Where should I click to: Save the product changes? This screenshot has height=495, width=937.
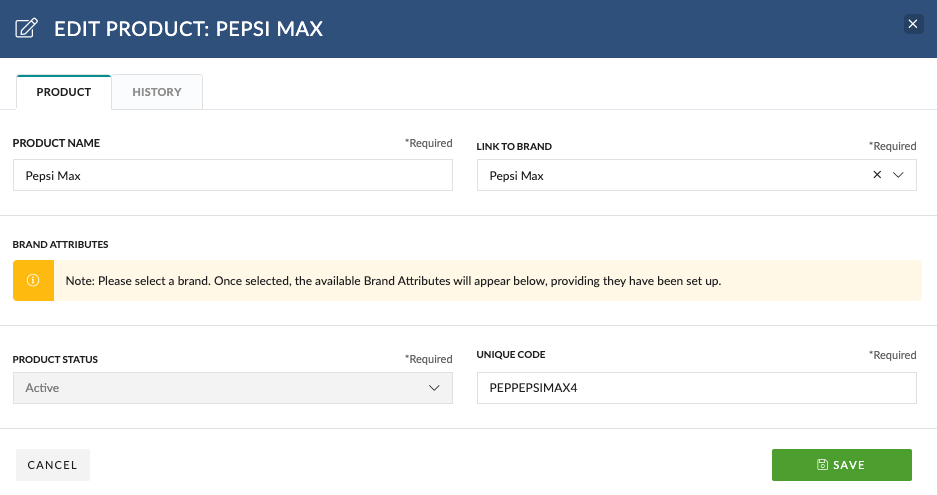point(841,465)
